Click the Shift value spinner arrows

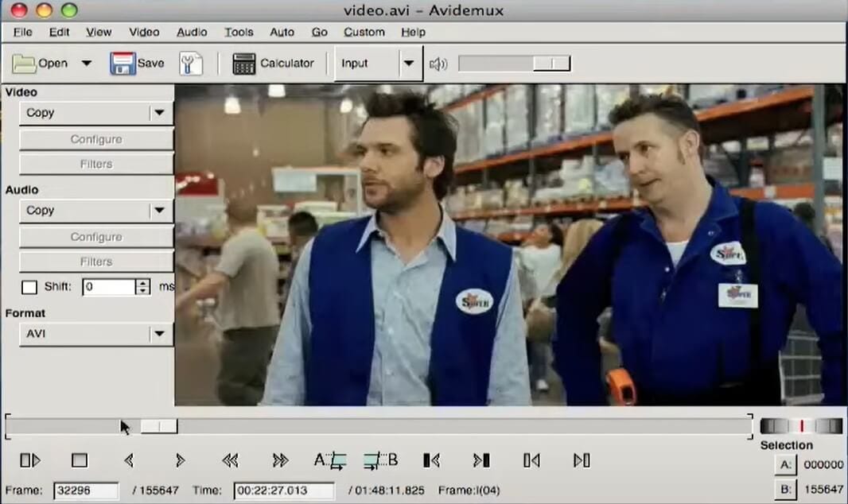tap(142, 287)
